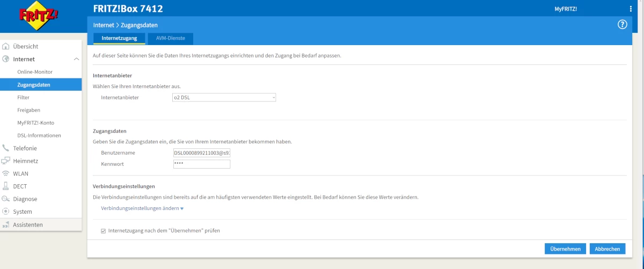Click the Kennwort password field
Viewport: 644px width, 269px height.
pos(202,164)
